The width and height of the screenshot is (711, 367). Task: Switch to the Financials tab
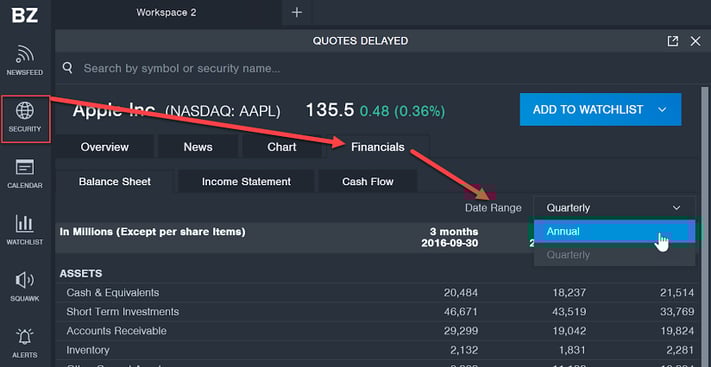tap(378, 147)
